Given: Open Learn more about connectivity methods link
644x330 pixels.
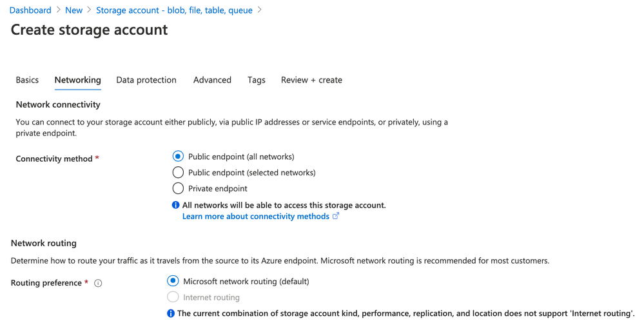Looking at the screenshot, I should (x=256, y=217).
